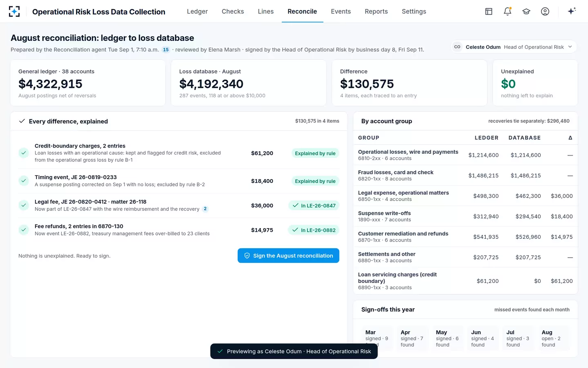
Task: Click Explained by rule badge for $18,400
Action: (x=315, y=181)
